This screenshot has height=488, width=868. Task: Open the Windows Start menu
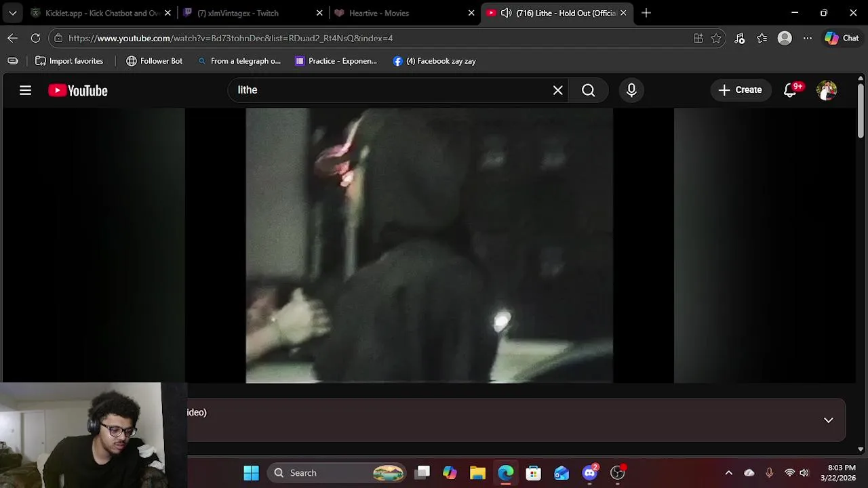point(251,473)
